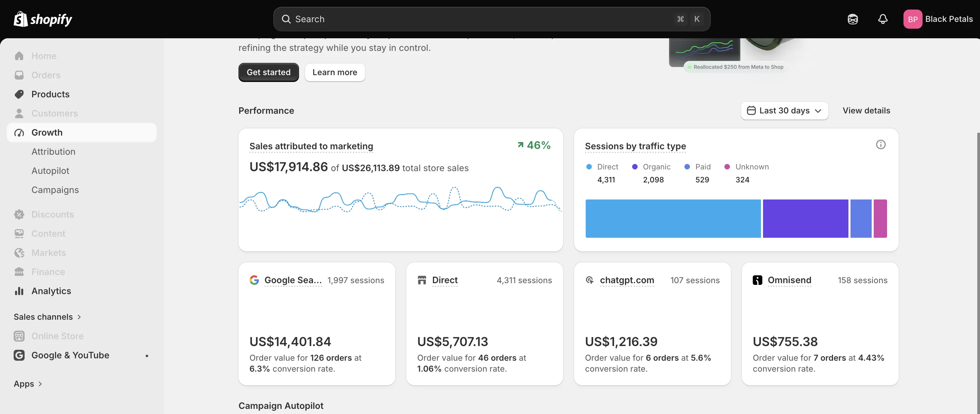Click the Analytics bar chart icon
The width and height of the screenshot is (980, 414).
[x=19, y=291]
